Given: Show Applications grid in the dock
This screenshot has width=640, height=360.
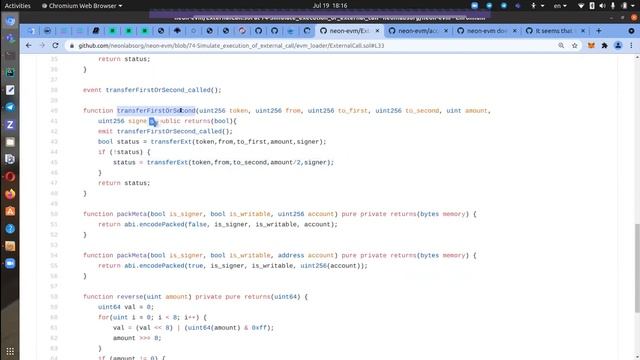Looking at the screenshot, I should (10, 351).
